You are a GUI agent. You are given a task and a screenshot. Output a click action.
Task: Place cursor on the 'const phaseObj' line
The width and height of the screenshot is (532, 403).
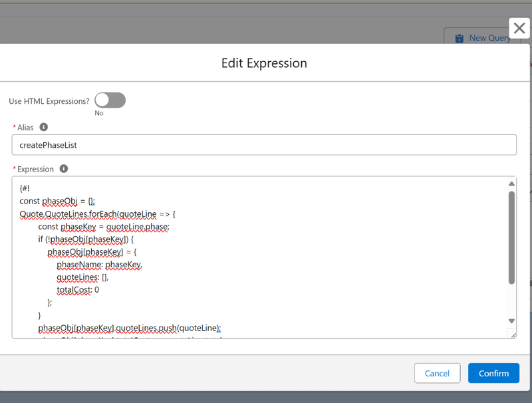pyautogui.click(x=60, y=201)
